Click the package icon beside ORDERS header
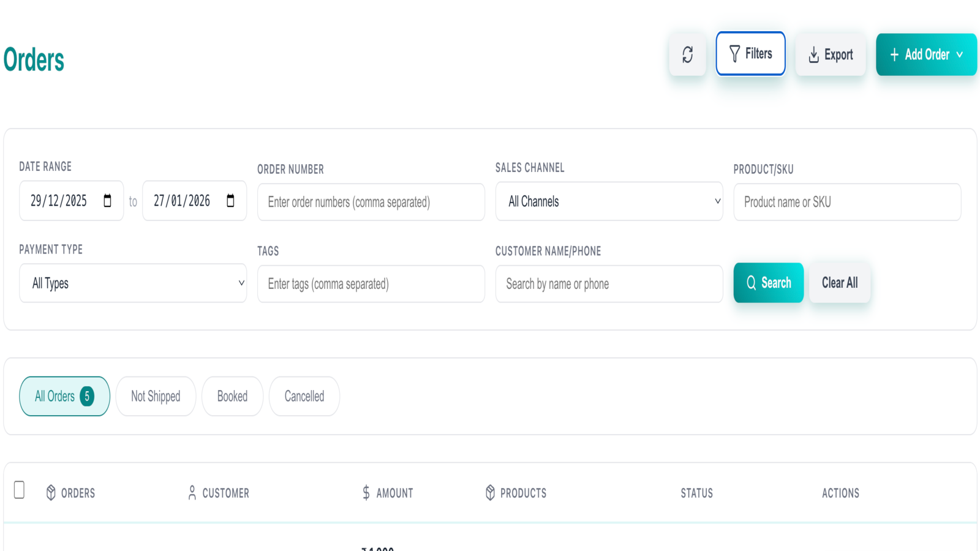The height and width of the screenshot is (551, 980). (51, 493)
